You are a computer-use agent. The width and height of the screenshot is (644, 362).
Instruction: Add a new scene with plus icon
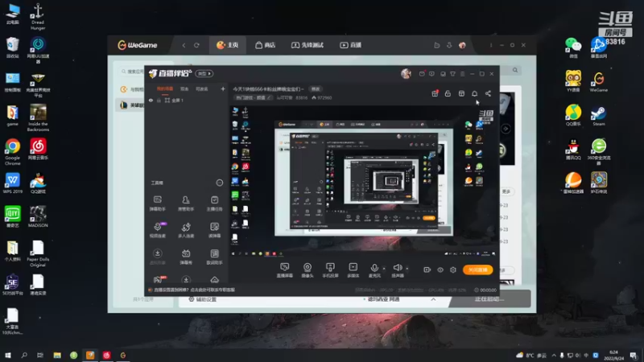223,88
